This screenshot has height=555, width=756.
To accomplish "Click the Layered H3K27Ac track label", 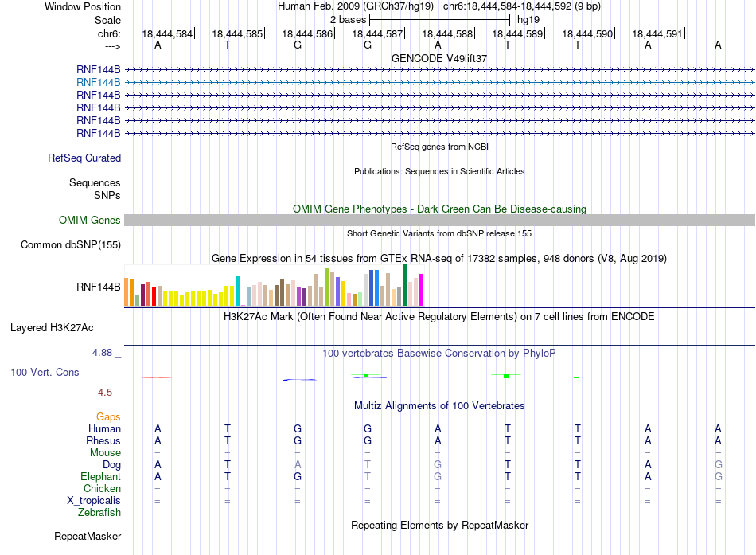I will (x=52, y=328).
